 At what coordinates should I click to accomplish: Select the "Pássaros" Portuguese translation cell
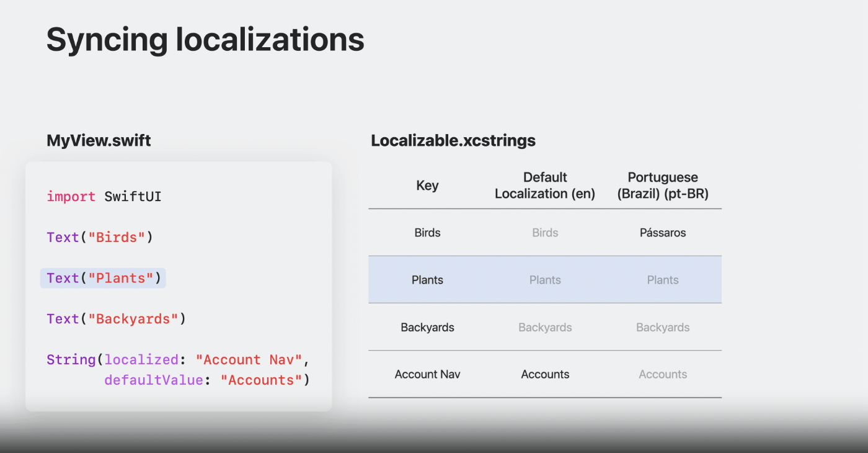[663, 233]
